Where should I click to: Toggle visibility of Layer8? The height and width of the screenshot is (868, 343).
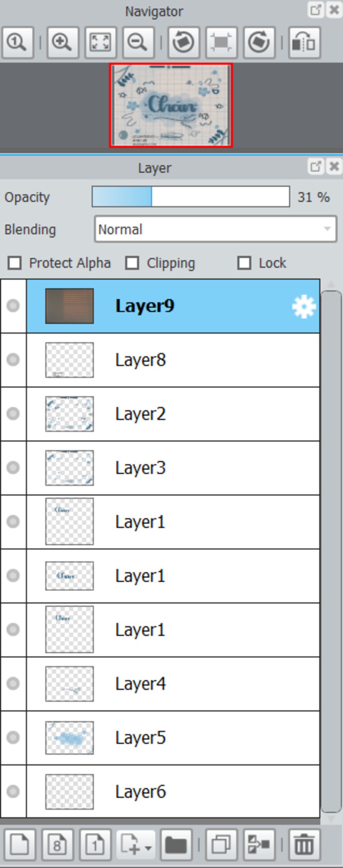[13, 359]
